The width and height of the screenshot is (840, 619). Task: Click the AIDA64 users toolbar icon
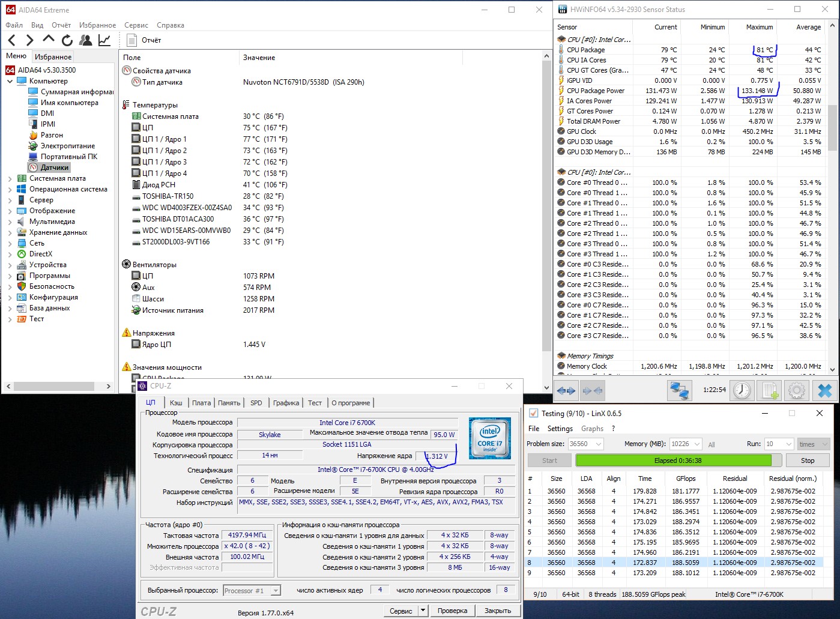point(86,40)
